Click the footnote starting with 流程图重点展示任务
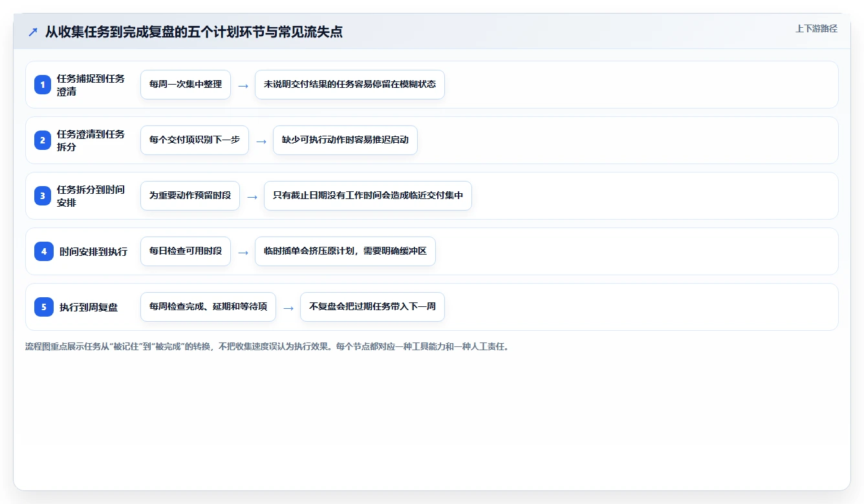The image size is (864, 504). point(267,346)
